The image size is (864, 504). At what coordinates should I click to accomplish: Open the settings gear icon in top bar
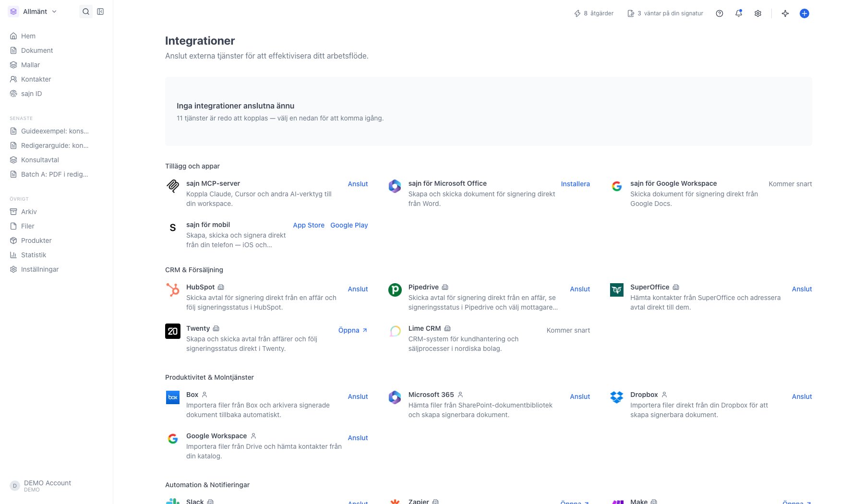point(758,13)
